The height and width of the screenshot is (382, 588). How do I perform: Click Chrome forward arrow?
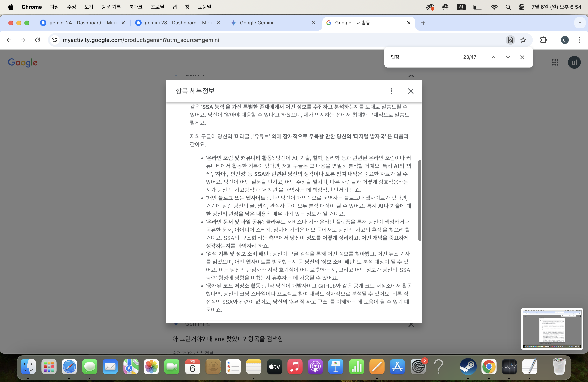[23, 40]
